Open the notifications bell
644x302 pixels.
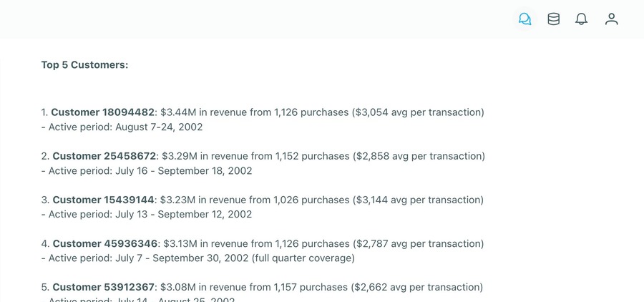582,19
